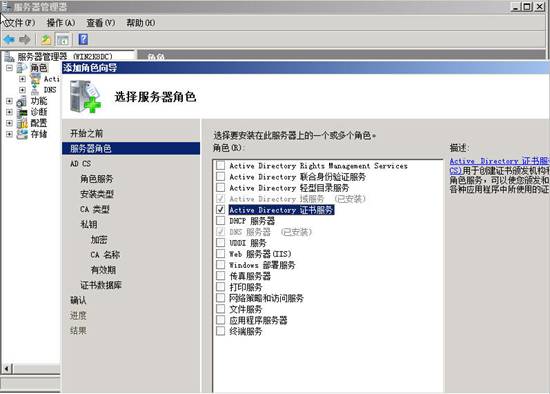550x394 pixels.
Task: Select the 诊断 node icon in tree
Action: 22,113
